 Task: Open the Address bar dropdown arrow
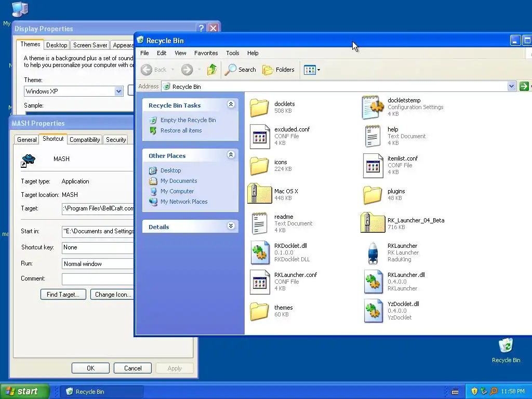[512, 87]
